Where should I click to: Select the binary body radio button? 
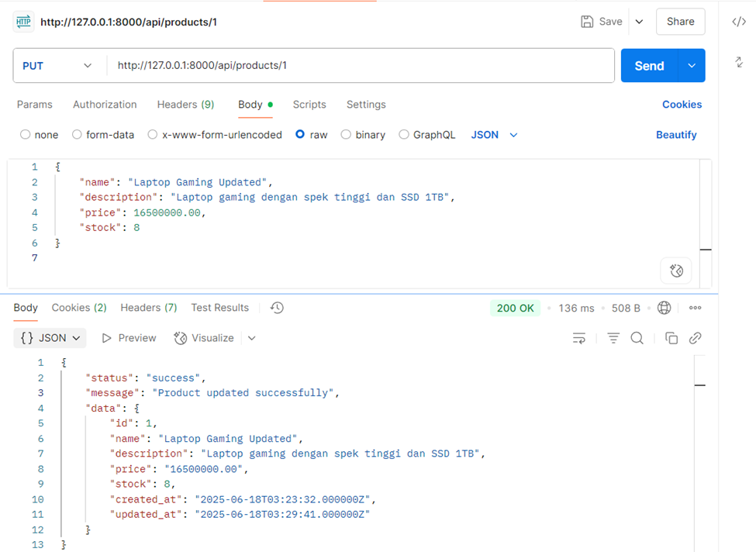pos(346,135)
